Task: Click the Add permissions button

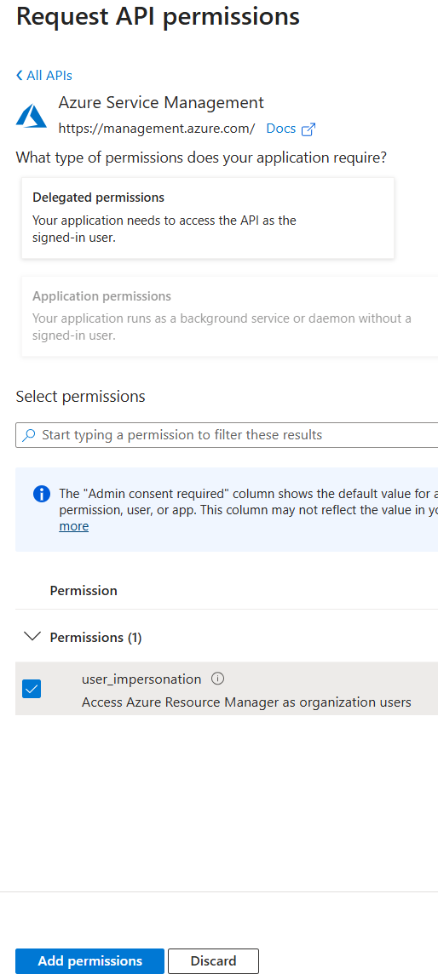Action: pyautogui.click(x=90, y=960)
